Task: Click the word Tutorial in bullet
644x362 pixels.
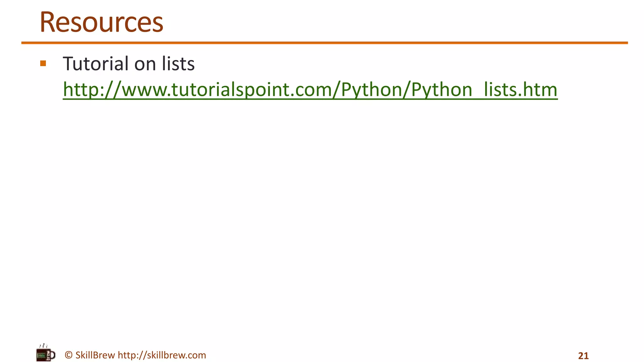Action: coord(96,63)
